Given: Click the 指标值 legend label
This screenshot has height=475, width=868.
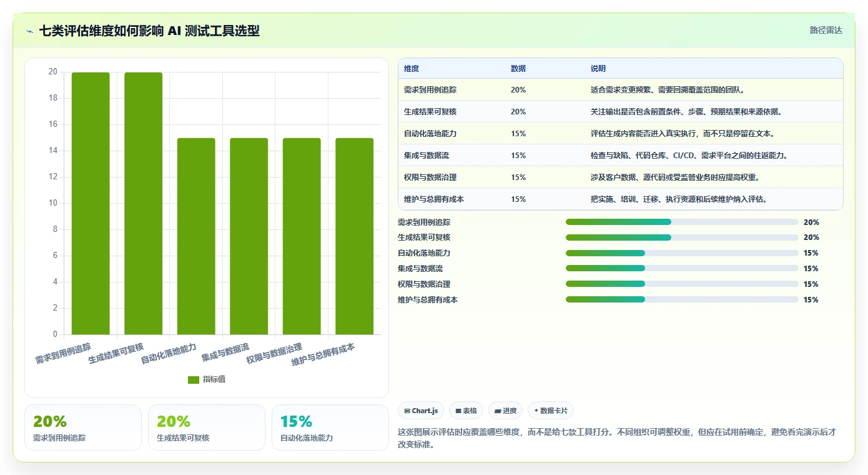Looking at the screenshot, I should (x=214, y=380).
